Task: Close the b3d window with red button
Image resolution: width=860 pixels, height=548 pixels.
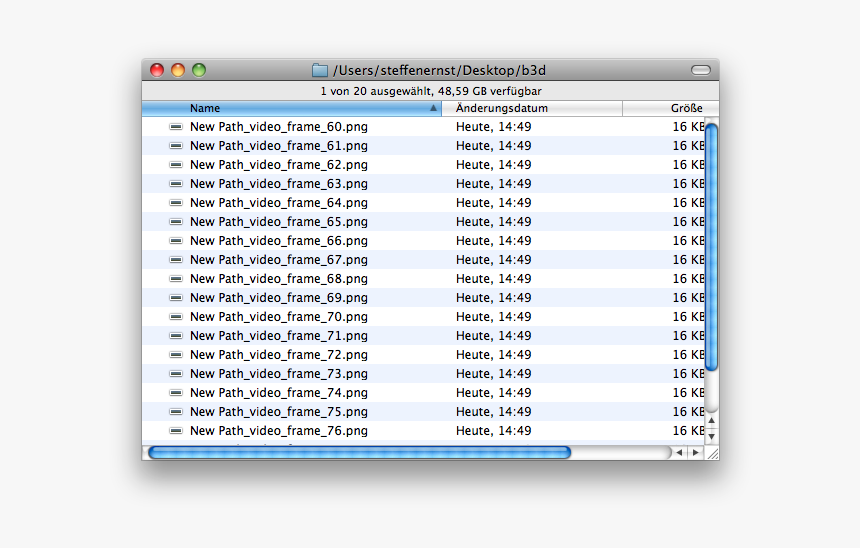Action: click(x=157, y=70)
